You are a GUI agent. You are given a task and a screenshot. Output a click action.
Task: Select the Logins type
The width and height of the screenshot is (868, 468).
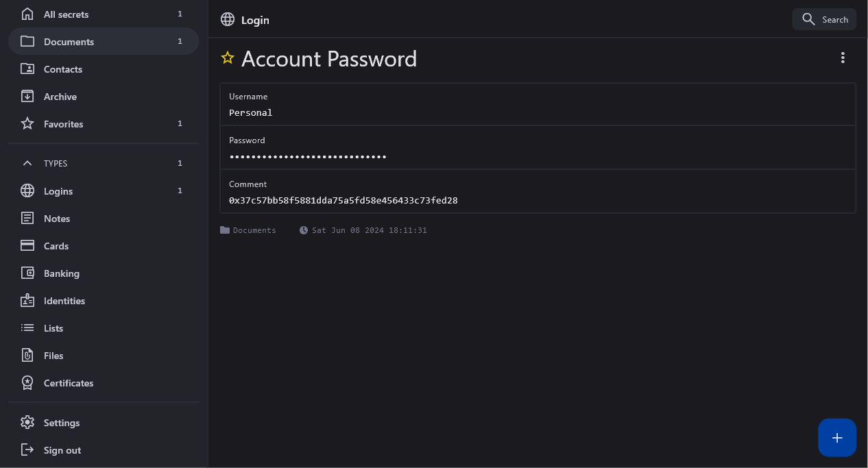click(x=58, y=191)
